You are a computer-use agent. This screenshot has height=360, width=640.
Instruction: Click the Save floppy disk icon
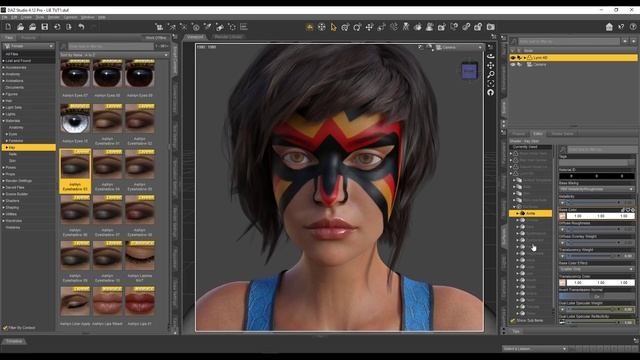point(44,27)
